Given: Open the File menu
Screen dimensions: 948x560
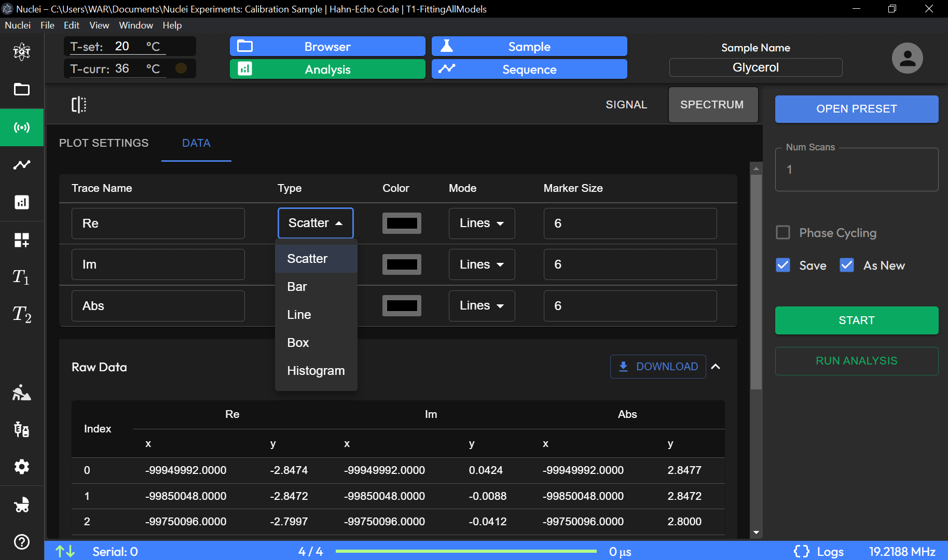Looking at the screenshot, I should point(47,25).
